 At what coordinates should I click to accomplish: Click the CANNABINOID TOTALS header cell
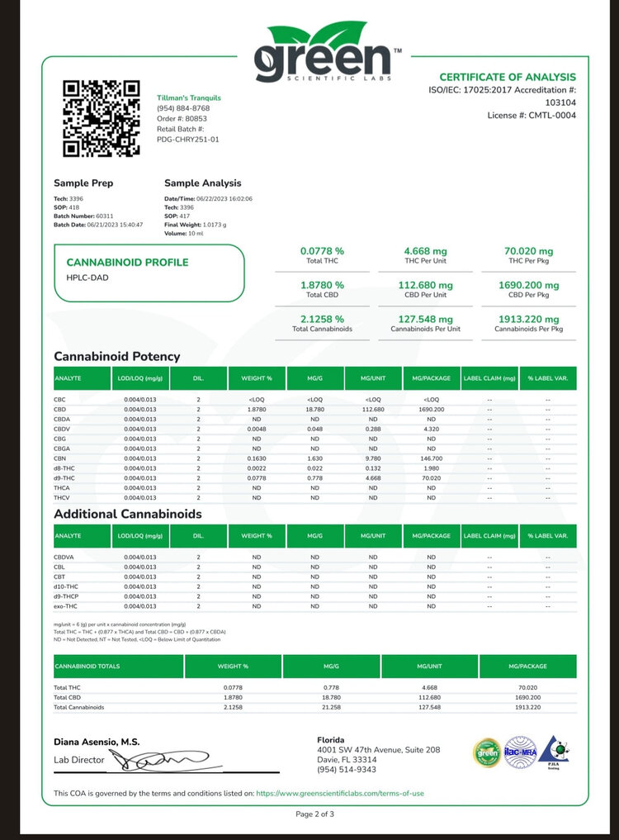[87, 665]
